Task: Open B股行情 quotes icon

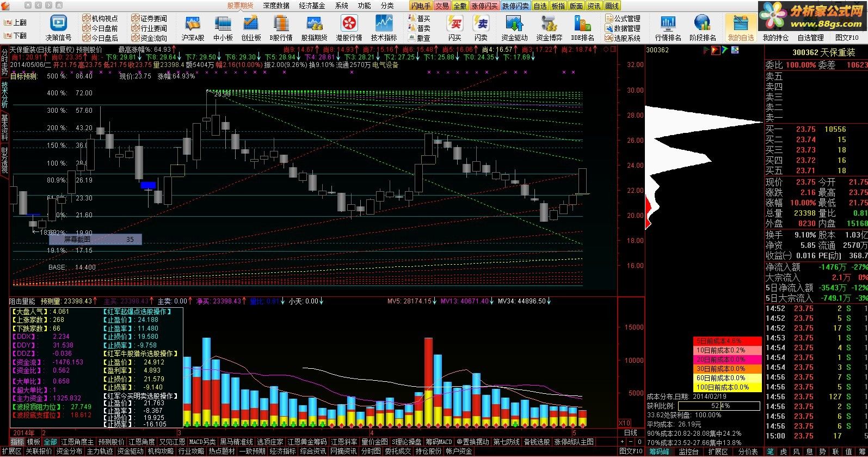Action: [281, 27]
